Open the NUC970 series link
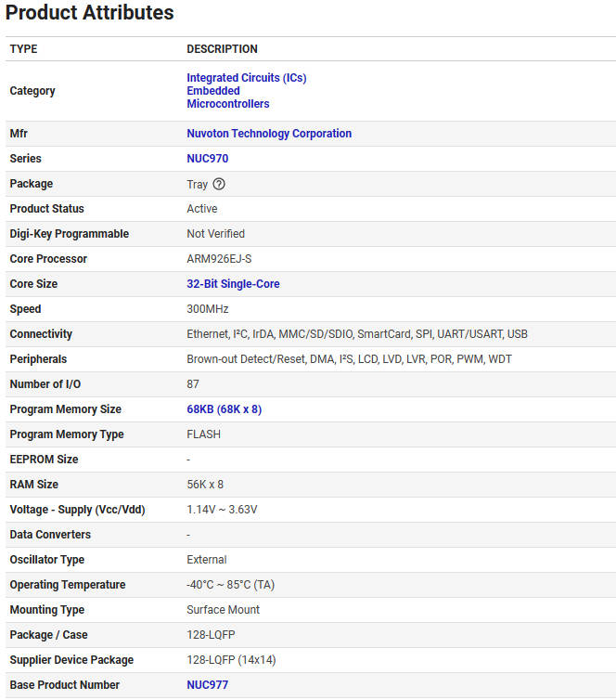616x700 pixels. point(207,159)
